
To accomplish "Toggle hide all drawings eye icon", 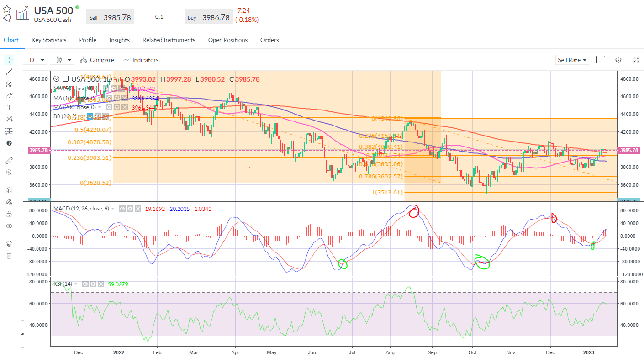I will point(9,226).
